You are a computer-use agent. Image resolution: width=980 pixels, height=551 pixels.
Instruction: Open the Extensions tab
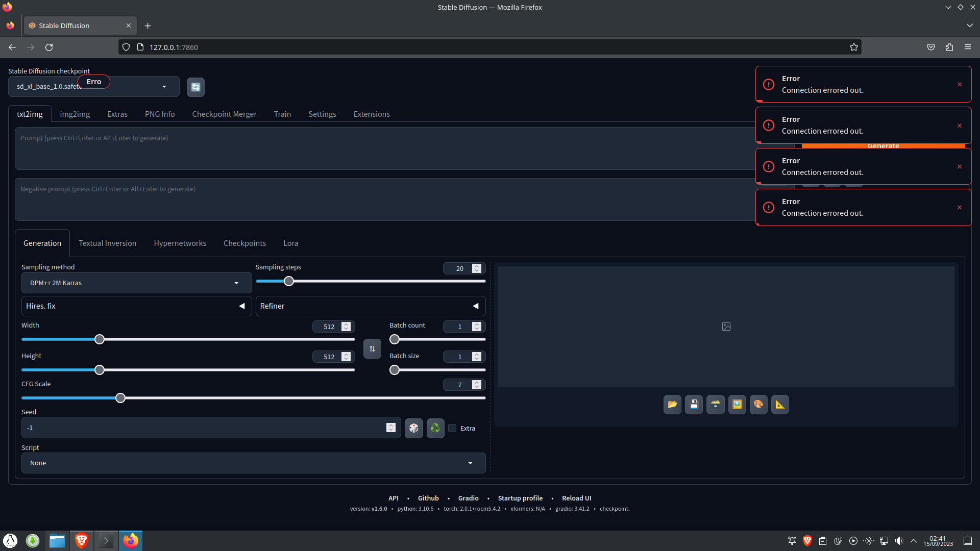pos(371,114)
